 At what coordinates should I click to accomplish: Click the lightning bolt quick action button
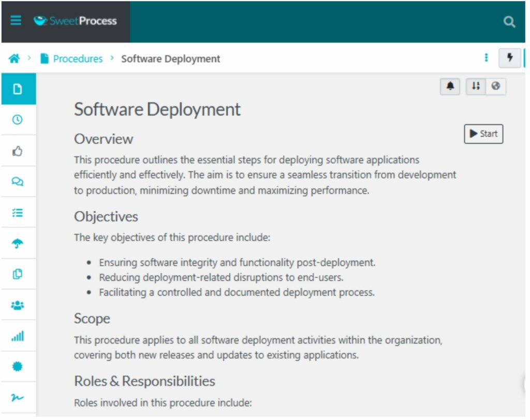[x=510, y=58]
